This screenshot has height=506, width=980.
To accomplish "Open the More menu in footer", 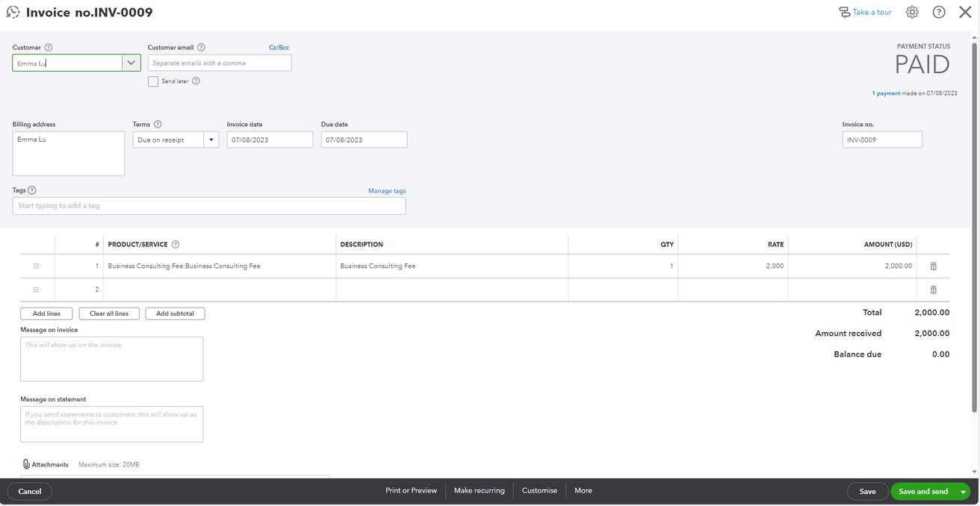I will click(x=583, y=491).
